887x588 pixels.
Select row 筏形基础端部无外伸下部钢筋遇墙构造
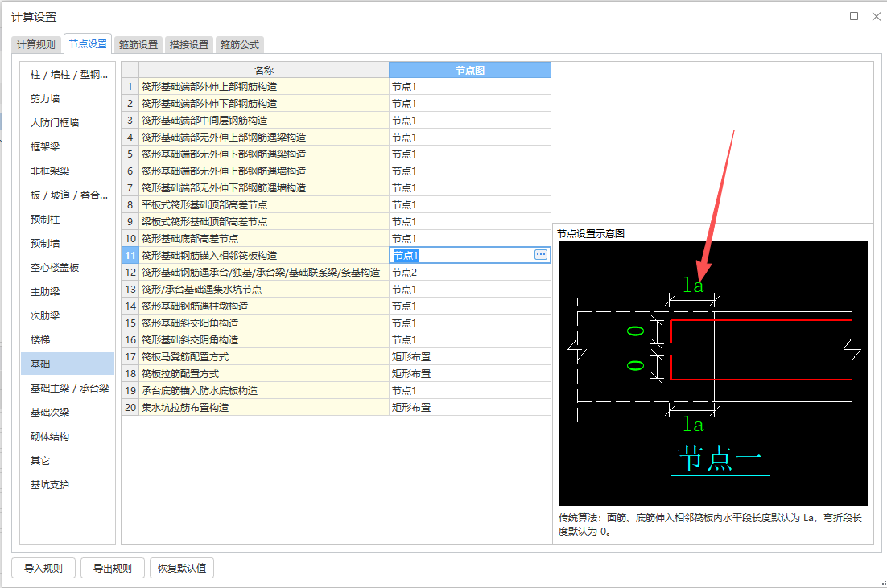click(x=264, y=187)
